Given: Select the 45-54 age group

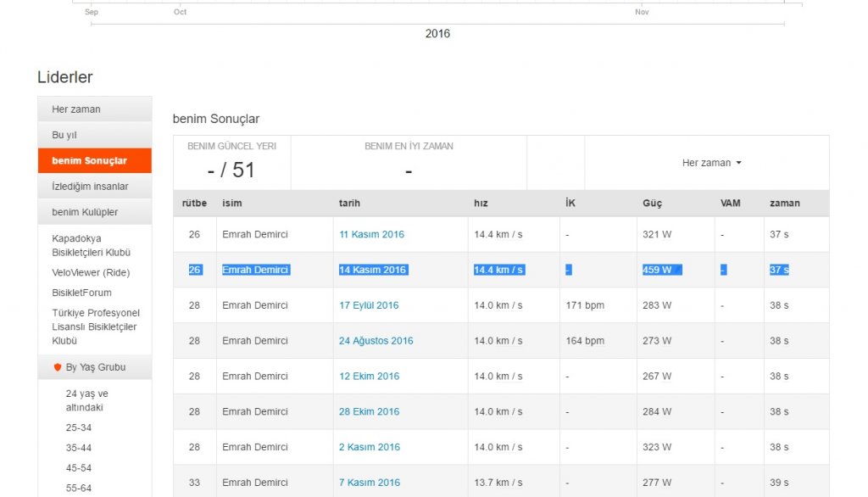Looking at the screenshot, I should click(79, 468).
